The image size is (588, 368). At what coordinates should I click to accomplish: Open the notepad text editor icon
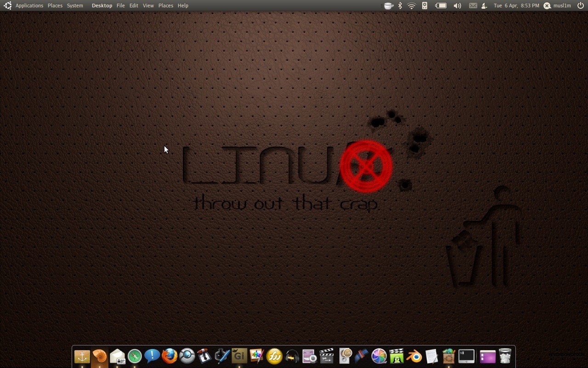tap(431, 356)
